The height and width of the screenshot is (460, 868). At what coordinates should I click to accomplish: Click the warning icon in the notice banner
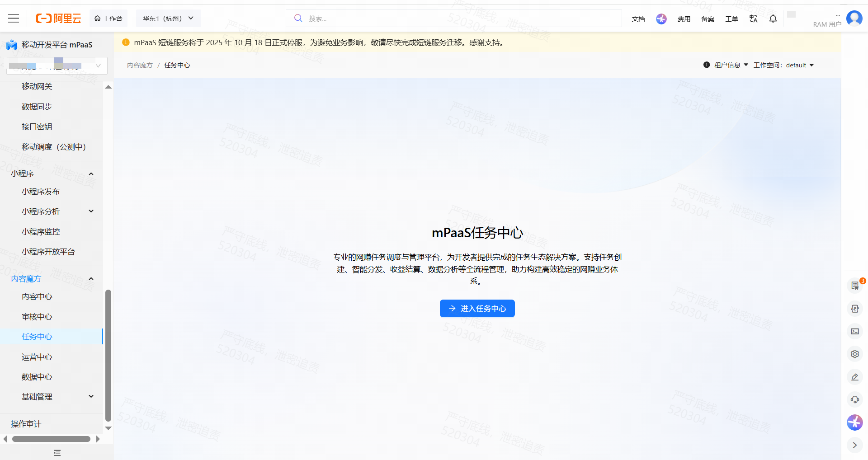126,42
